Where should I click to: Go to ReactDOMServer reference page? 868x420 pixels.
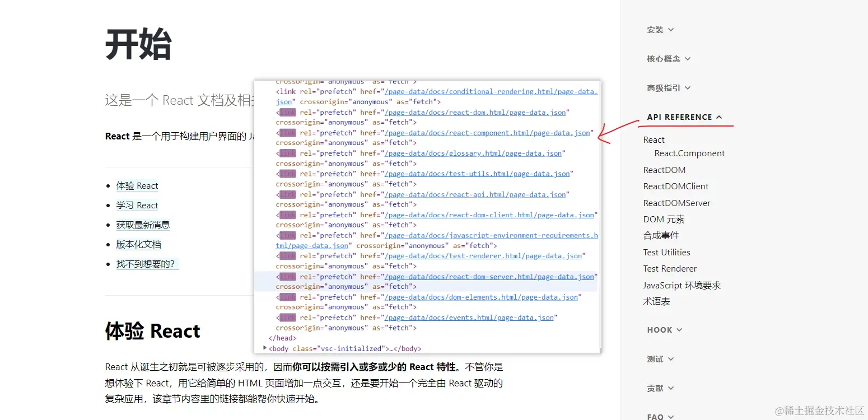click(x=676, y=203)
